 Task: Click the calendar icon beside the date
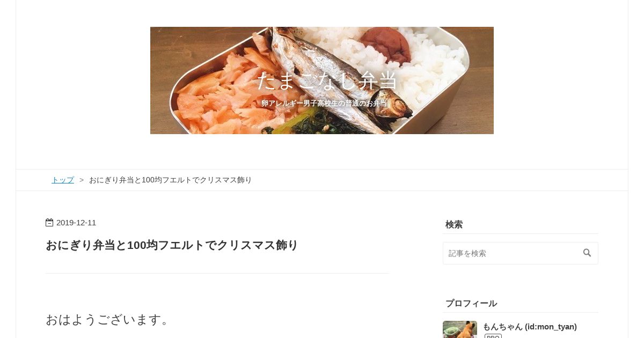[x=49, y=223]
